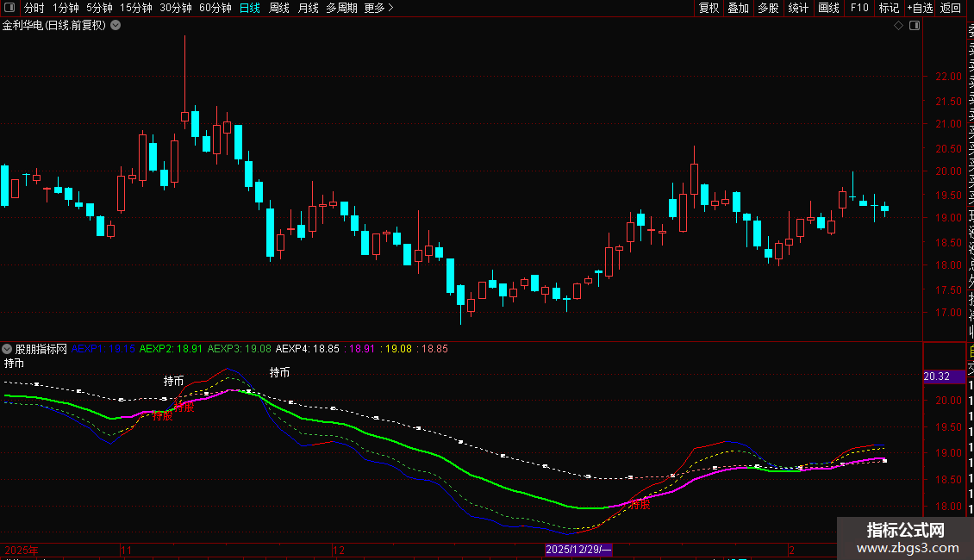Click the 标记 mark button
Viewport: 974px width, 560px height.
[x=889, y=8]
